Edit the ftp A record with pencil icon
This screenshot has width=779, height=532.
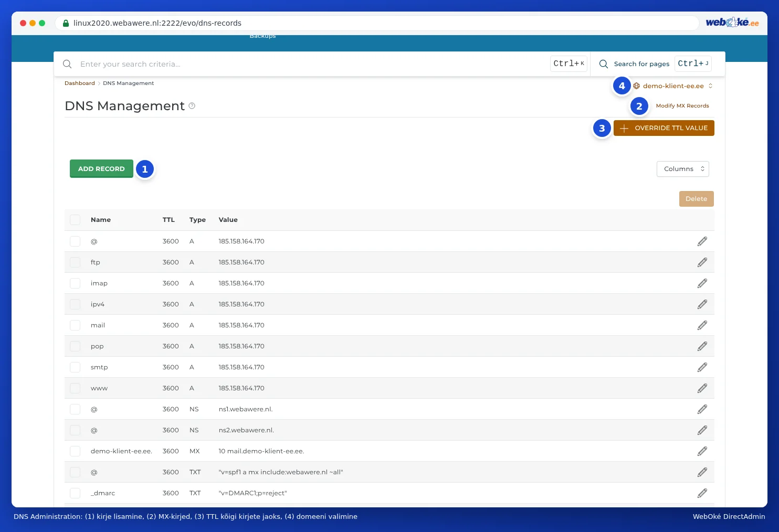(702, 262)
